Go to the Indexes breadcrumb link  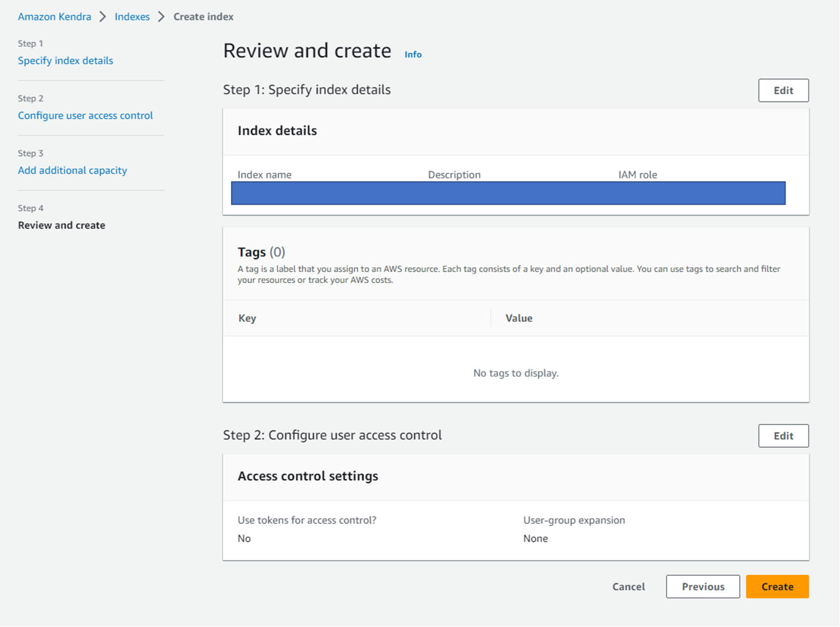click(x=132, y=17)
